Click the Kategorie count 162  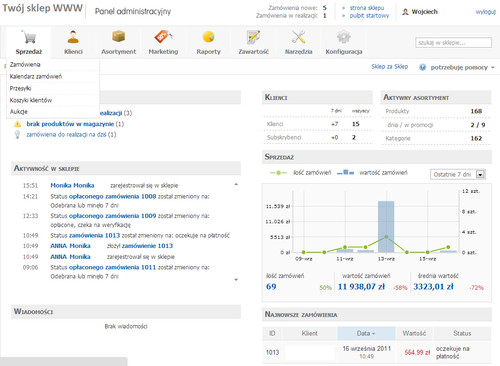click(x=476, y=138)
